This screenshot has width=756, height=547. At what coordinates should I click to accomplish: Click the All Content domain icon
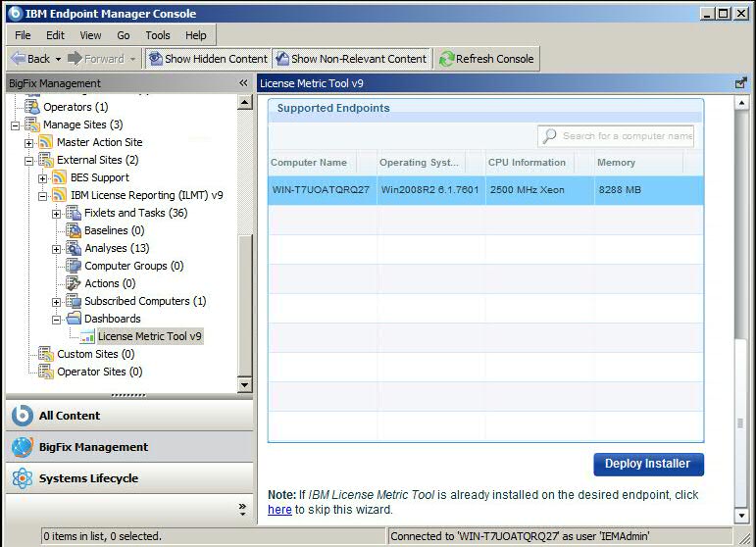click(x=23, y=416)
